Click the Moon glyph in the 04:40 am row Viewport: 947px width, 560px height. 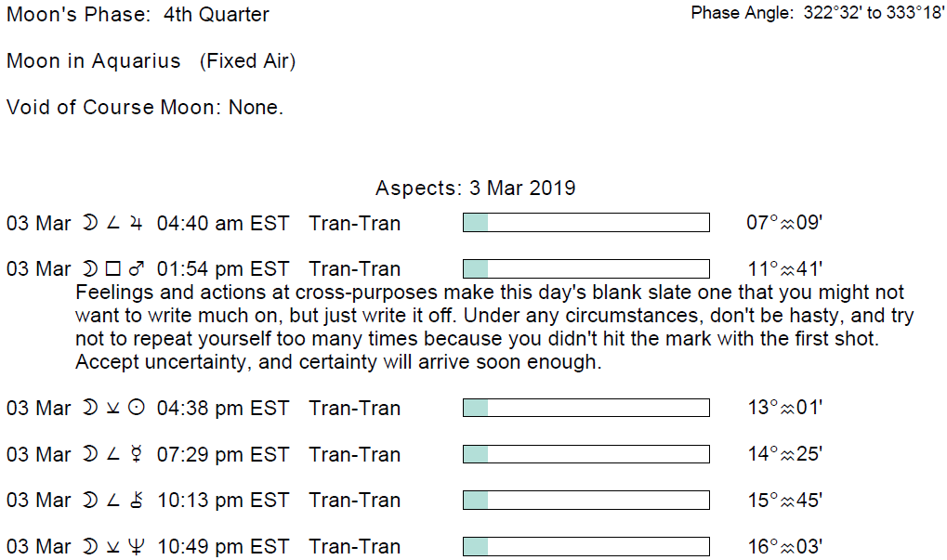tap(90, 224)
